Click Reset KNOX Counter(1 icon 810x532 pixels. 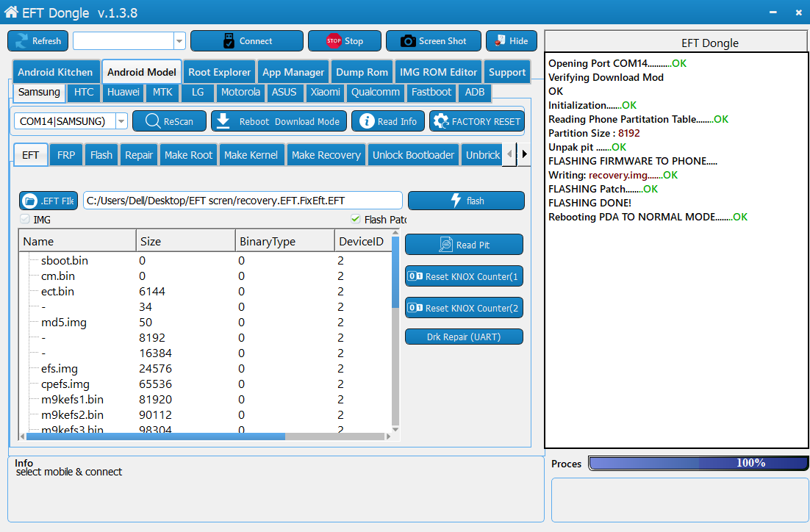pyautogui.click(x=415, y=276)
